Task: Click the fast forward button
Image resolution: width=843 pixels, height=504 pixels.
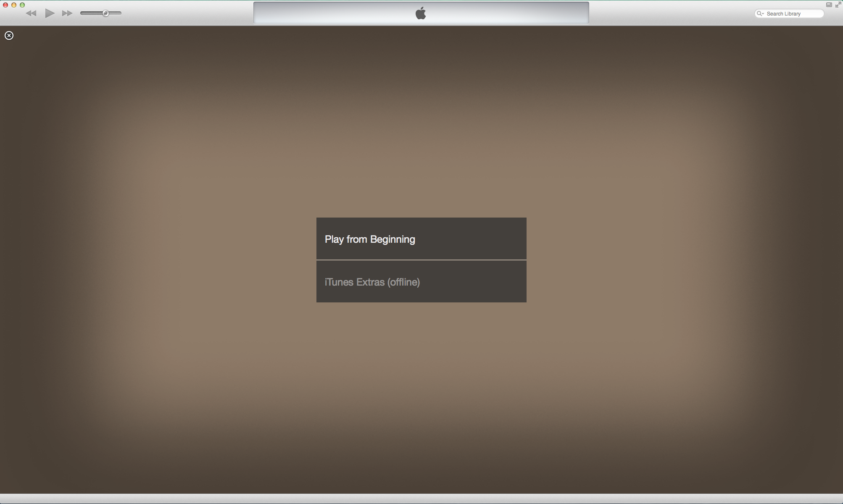Action: click(x=67, y=13)
